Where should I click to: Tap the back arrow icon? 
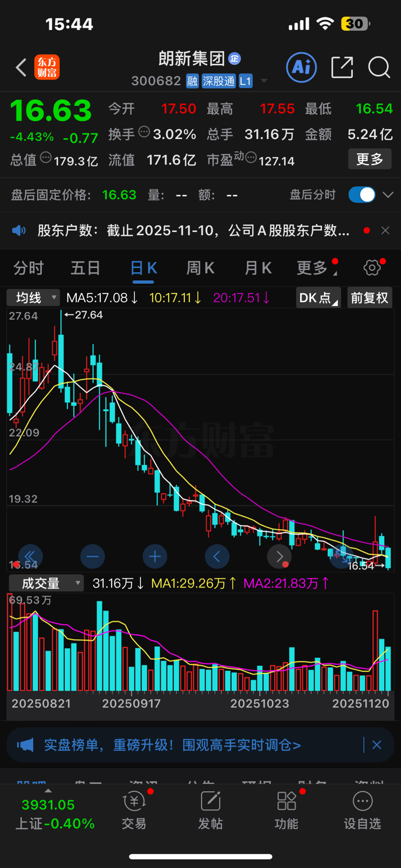coord(21,68)
